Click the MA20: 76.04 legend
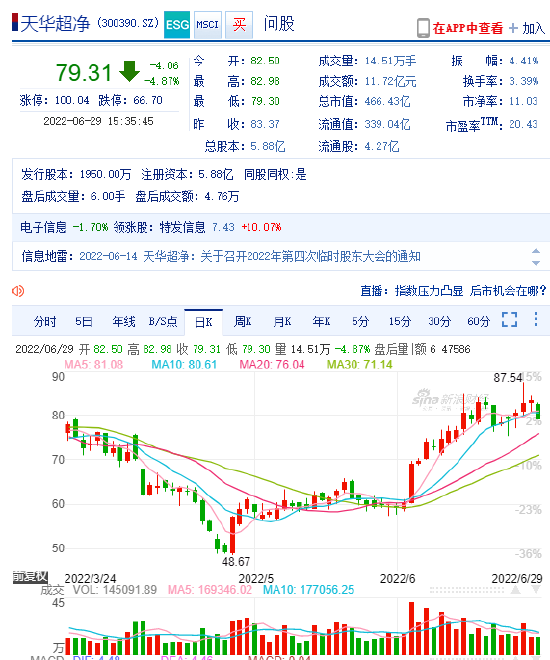Screen dimensions: 550x660 272,365
